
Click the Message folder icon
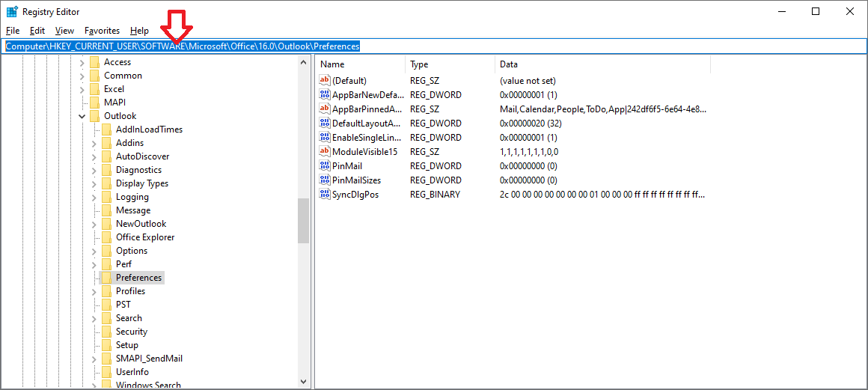tap(106, 210)
